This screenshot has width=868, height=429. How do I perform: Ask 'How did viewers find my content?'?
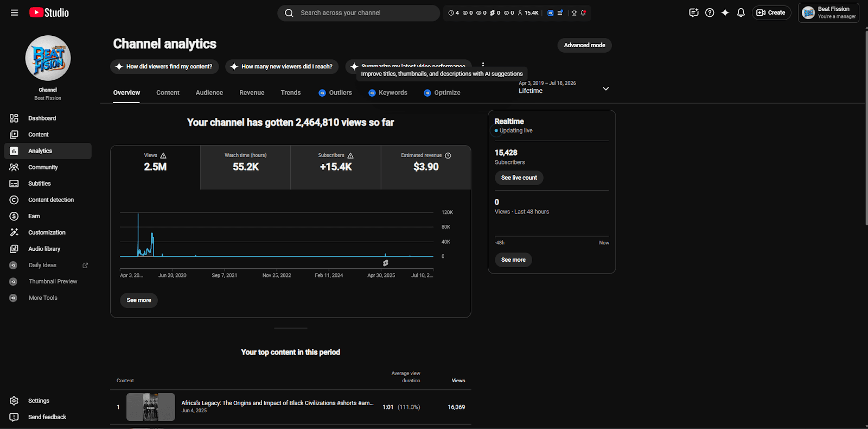(164, 67)
